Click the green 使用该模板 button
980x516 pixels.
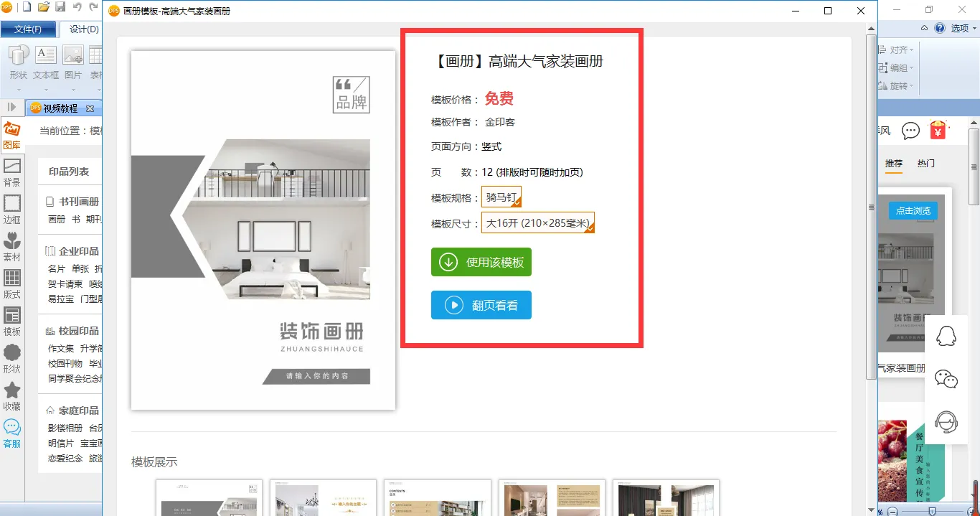[481, 262]
